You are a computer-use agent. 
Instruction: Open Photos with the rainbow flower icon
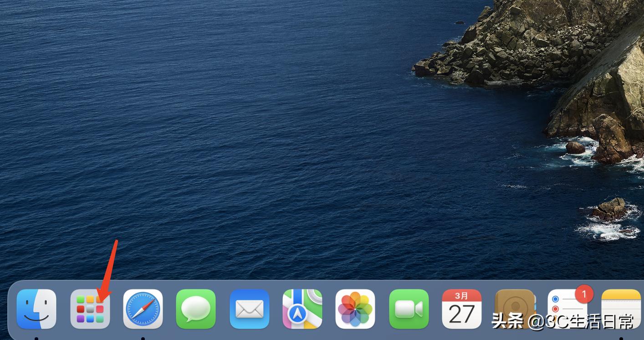(x=355, y=309)
